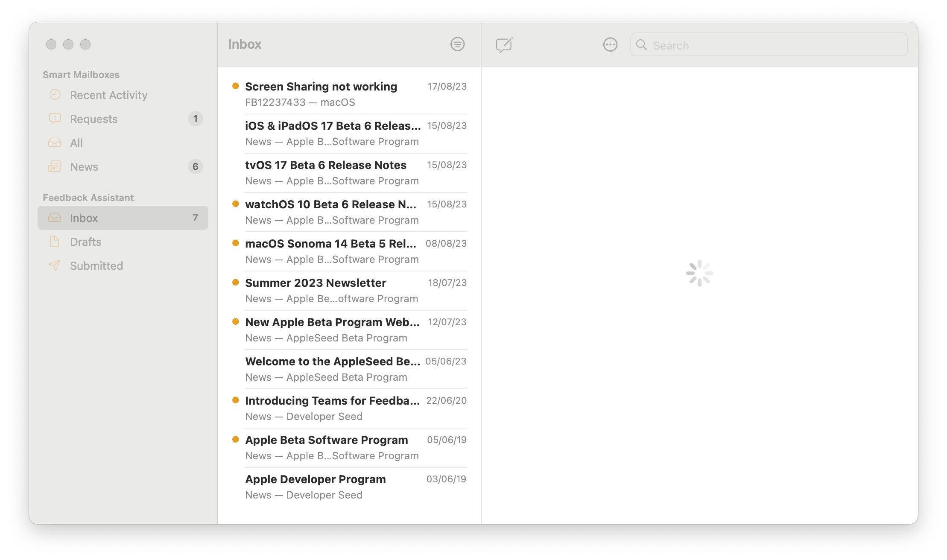
Task: Click unread dot of macOS Sonoma 14 Beta 5
Action: [x=235, y=243]
